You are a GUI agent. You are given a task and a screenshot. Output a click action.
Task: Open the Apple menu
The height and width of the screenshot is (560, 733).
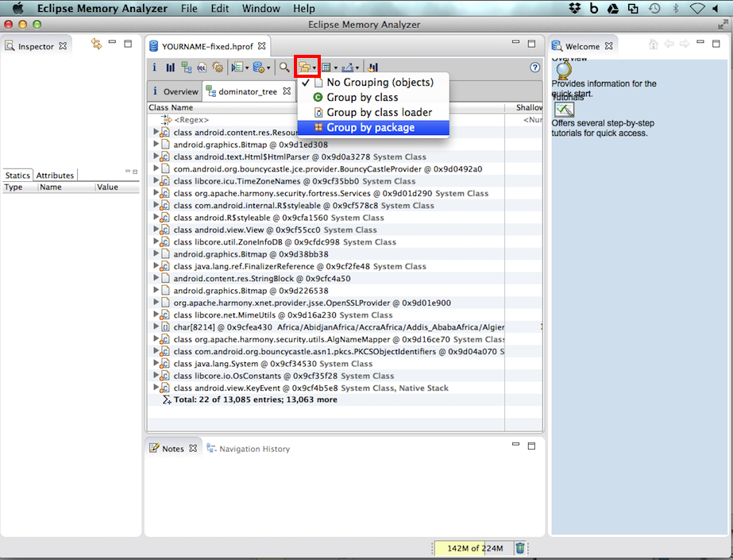17,9
